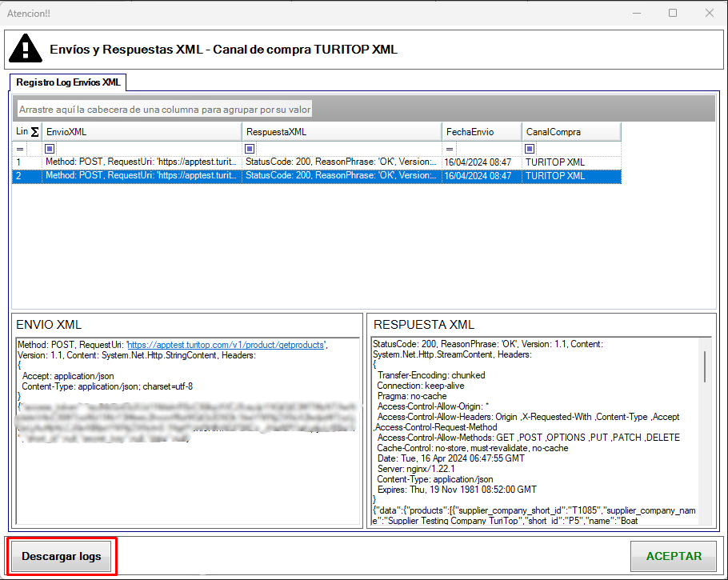Select row 1 RespuestaXML StatusCode 200 cell

coord(342,162)
